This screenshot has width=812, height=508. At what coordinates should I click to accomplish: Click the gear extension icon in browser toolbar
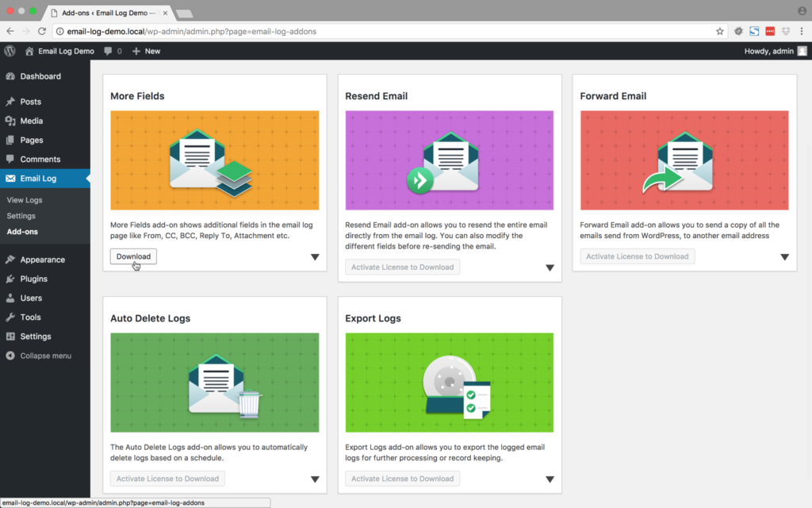(x=738, y=31)
